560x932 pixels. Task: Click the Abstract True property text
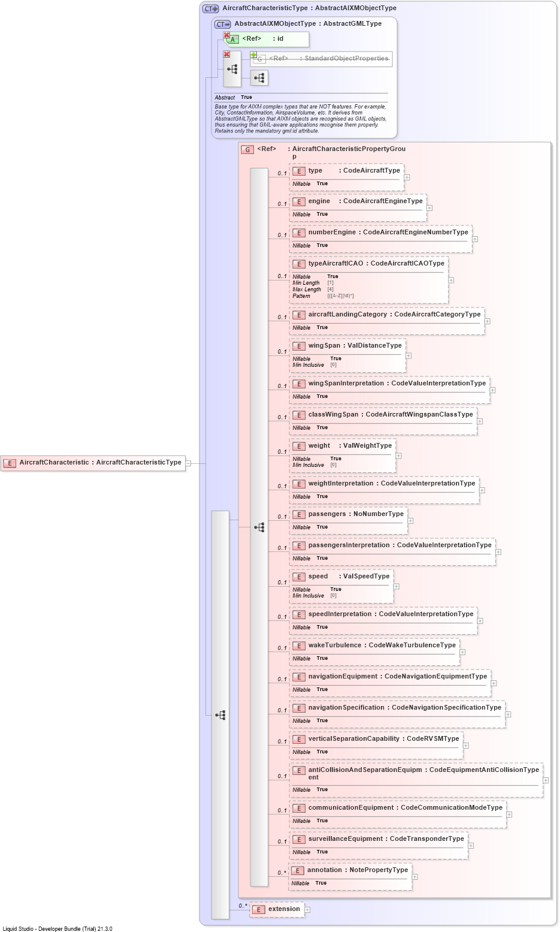[234, 98]
